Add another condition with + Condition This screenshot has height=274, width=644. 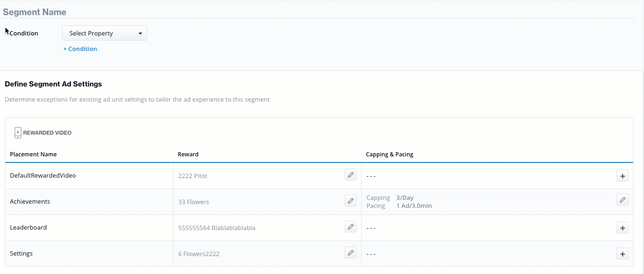pyautogui.click(x=80, y=49)
